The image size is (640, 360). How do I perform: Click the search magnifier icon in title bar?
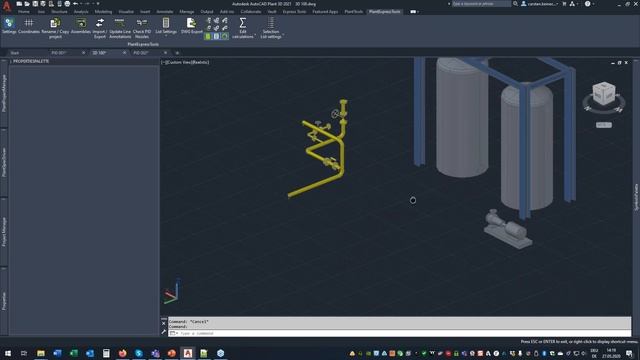click(516, 4)
